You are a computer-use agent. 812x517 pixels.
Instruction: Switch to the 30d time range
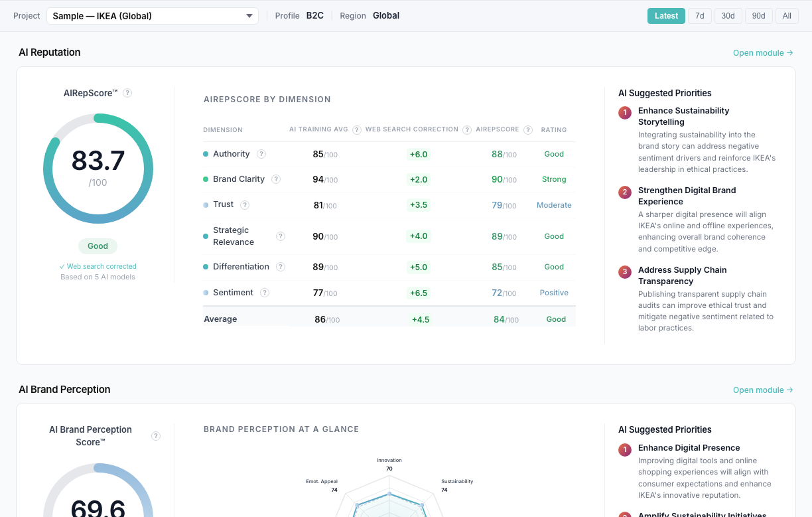pos(728,16)
